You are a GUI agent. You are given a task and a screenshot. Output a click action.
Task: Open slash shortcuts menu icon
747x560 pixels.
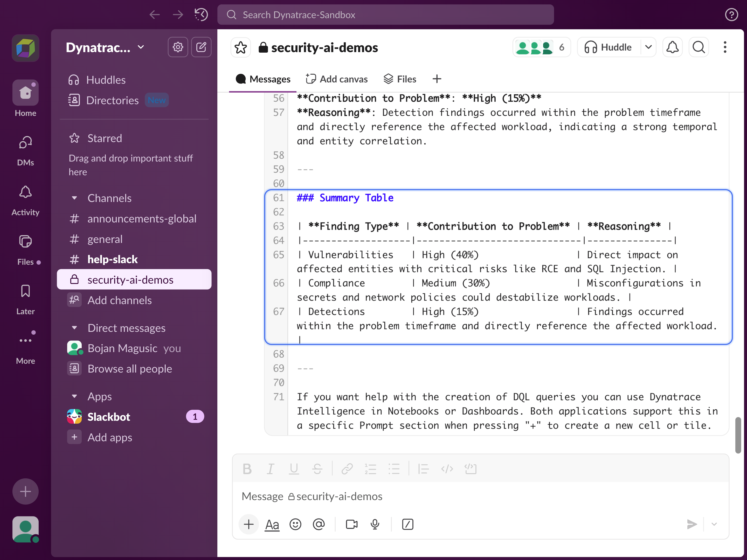coord(408,524)
